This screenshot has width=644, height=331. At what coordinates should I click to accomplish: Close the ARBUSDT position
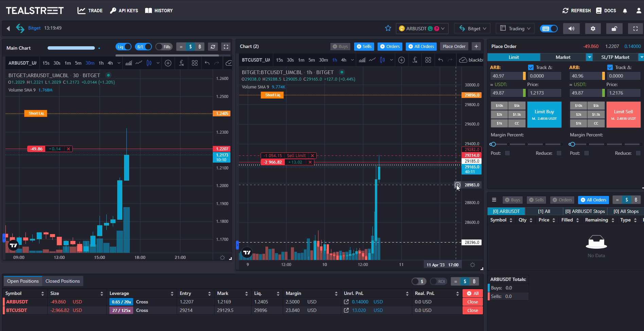click(472, 302)
